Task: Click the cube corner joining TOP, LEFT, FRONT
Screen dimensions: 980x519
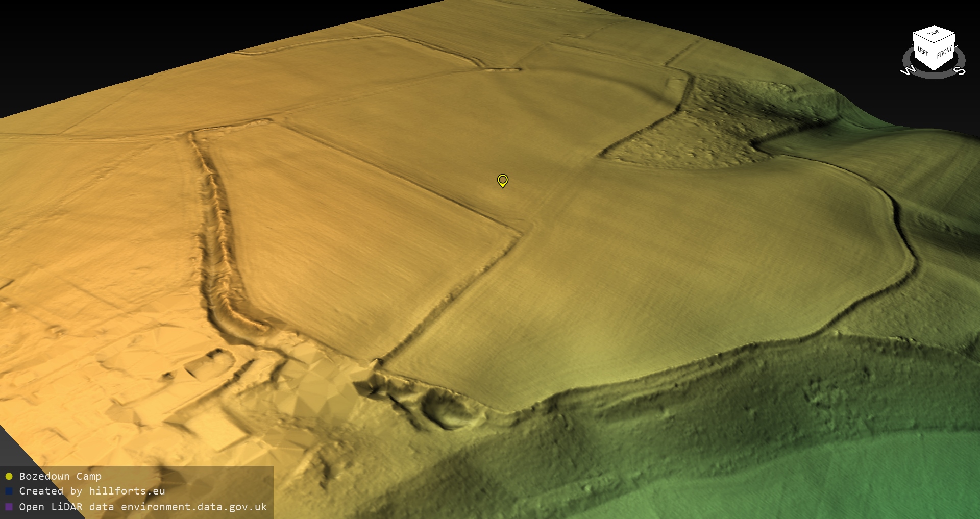Action: (935, 42)
